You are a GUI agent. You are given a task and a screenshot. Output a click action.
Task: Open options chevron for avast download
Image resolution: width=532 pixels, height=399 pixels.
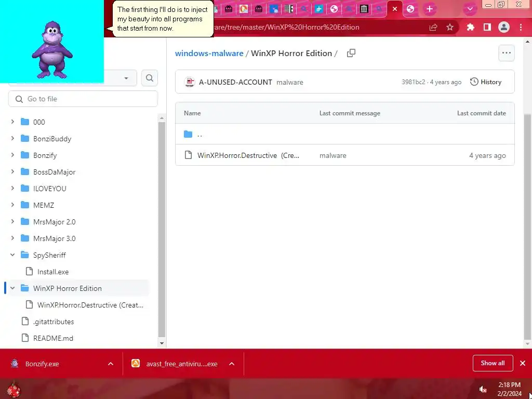click(232, 364)
